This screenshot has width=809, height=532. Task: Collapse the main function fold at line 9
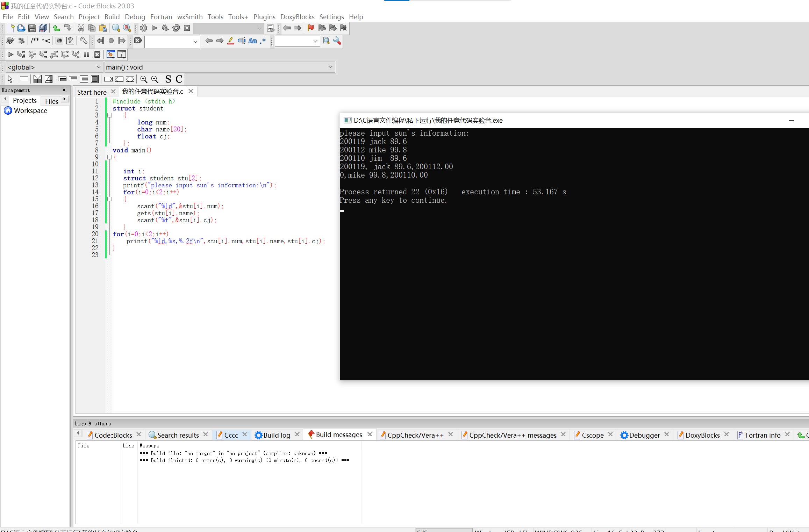(109, 157)
